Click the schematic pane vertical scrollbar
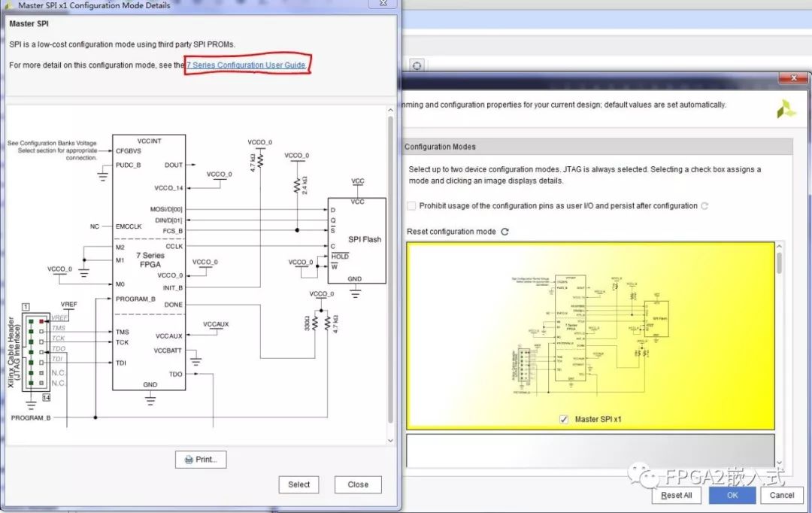Screen dimensions: 812x513 [x=390, y=269]
